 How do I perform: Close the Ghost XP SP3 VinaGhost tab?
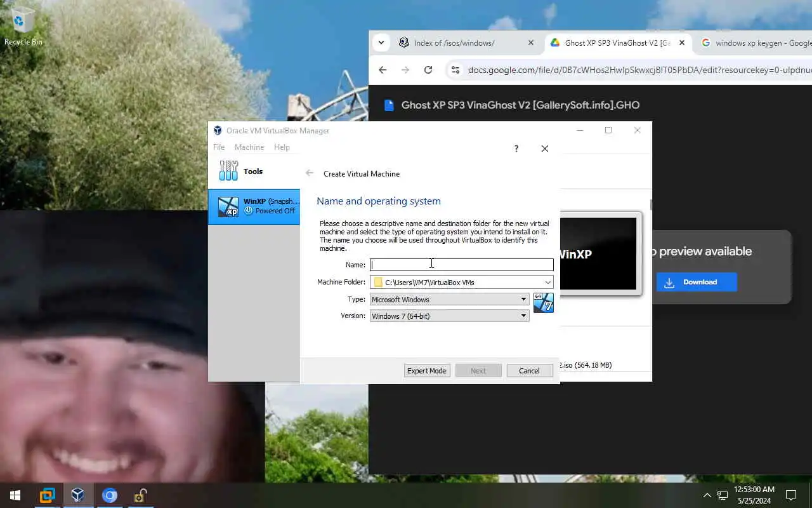click(682, 43)
